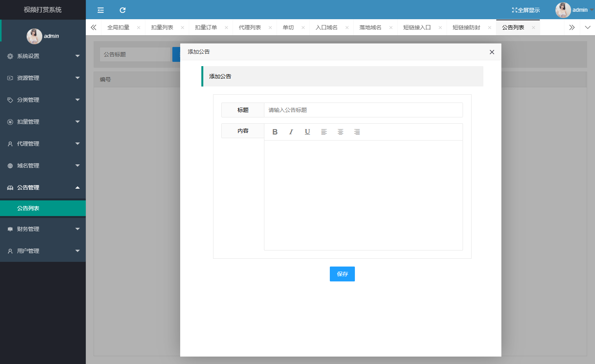Screen dimensions: 595x364
Task: Click the 分类管理 tag icon
Action: 10,100
